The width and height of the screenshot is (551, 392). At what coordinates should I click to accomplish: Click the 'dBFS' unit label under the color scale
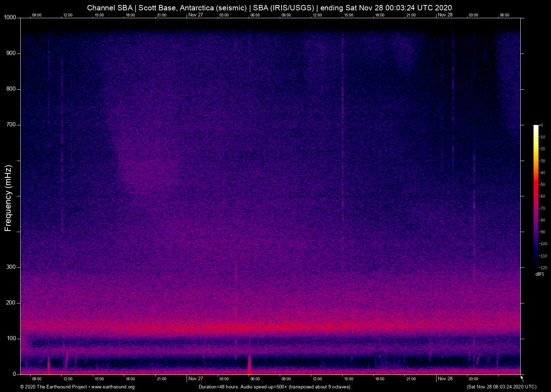click(x=540, y=275)
